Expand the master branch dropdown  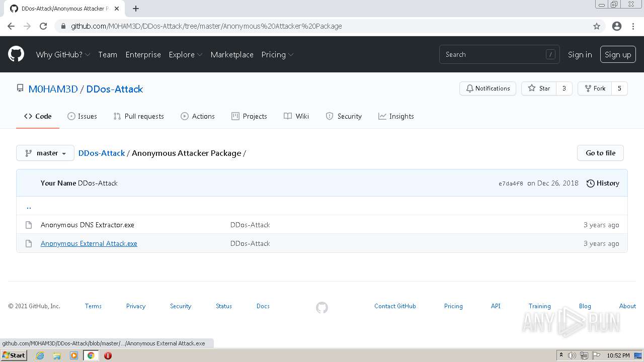tap(45, 153)
